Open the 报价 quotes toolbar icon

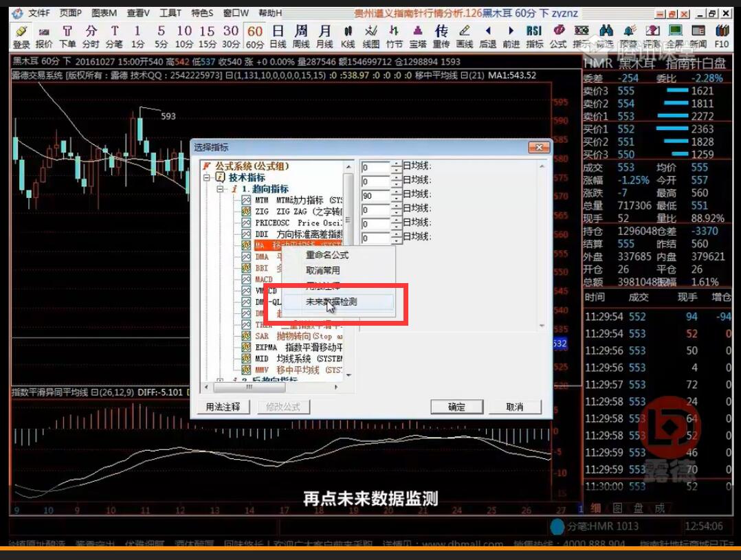(44, 36)
